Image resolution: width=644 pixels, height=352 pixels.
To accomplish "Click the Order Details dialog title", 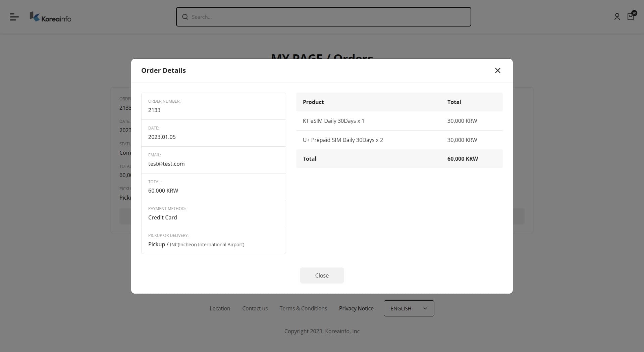I will point(163,70).
